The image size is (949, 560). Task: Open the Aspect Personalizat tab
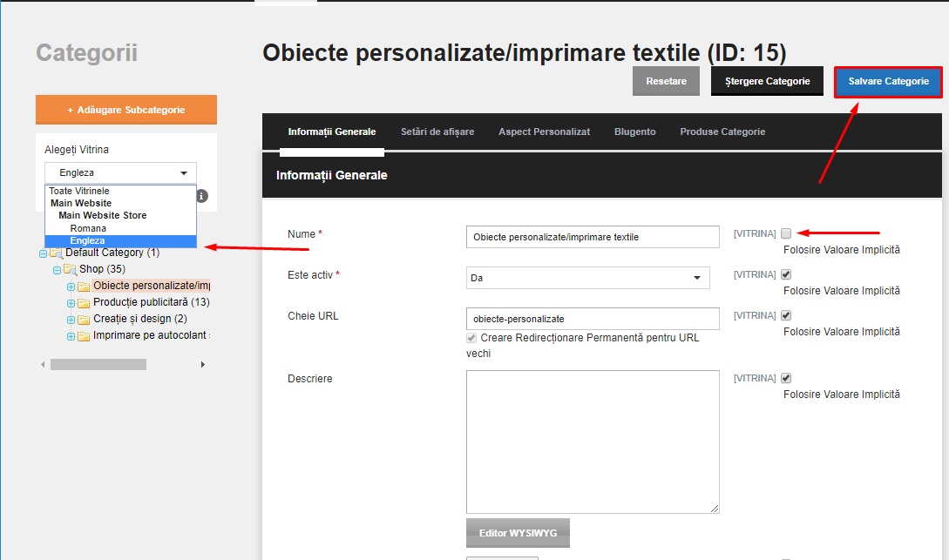pyautogui.click(x=544, y=132)
